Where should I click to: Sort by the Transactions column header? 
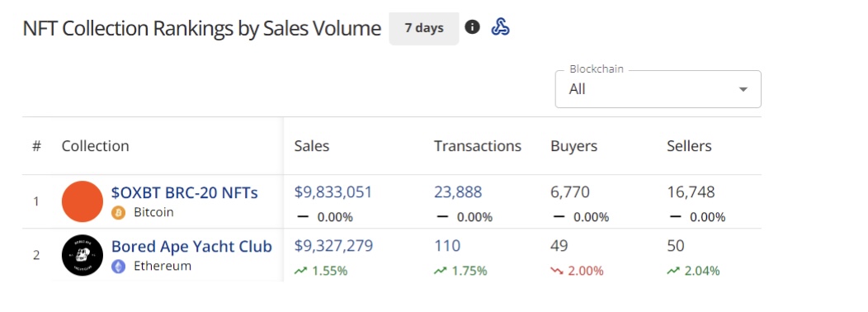478,146
